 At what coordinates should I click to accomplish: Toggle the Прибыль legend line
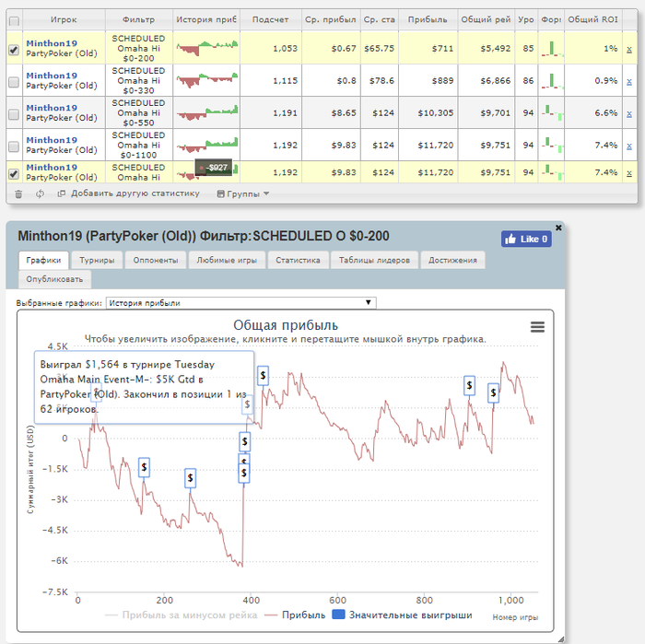tap(295, 615)
